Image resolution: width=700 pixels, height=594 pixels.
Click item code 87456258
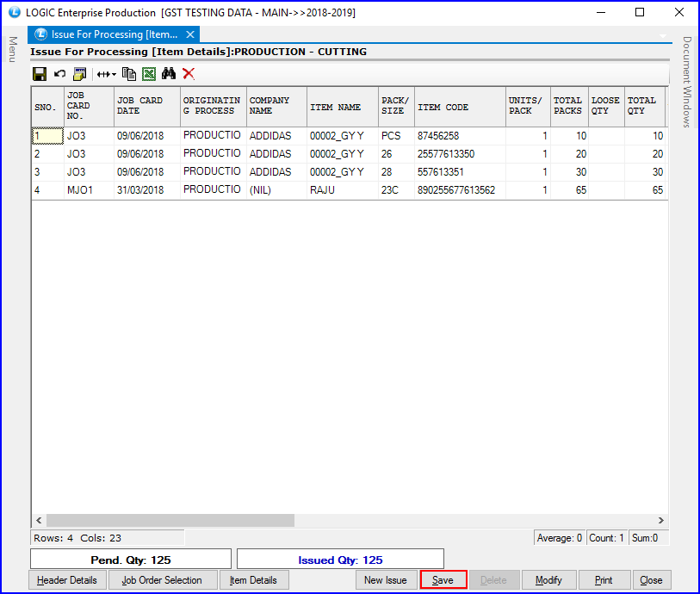coord(461,136)
